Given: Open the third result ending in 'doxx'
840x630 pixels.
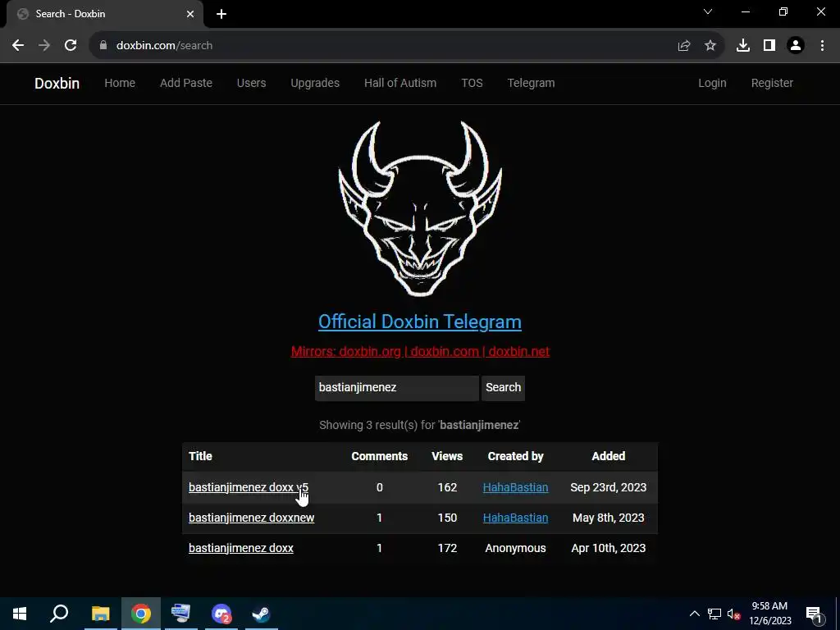Looking at the screenshot, I should [x=241, y=548].
